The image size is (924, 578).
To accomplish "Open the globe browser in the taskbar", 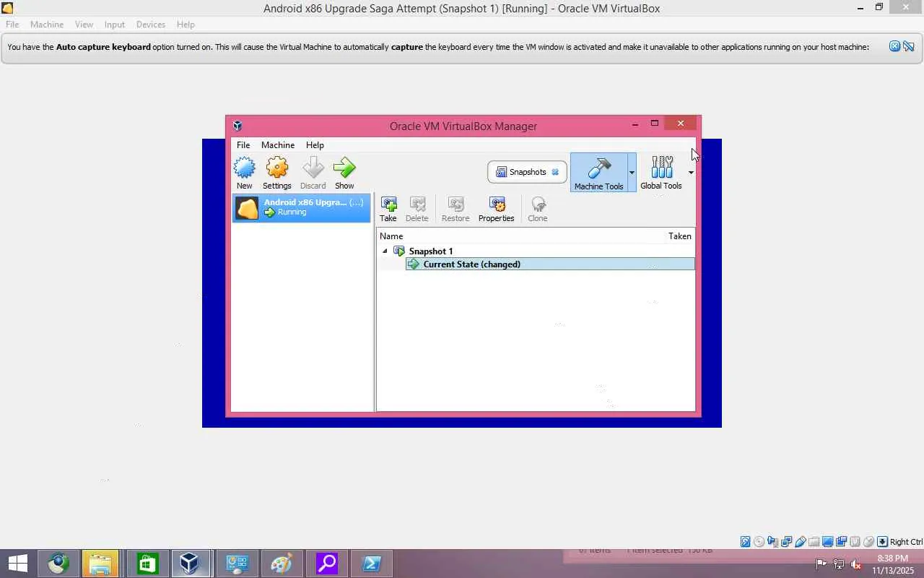I will click(x=58, y=564).
